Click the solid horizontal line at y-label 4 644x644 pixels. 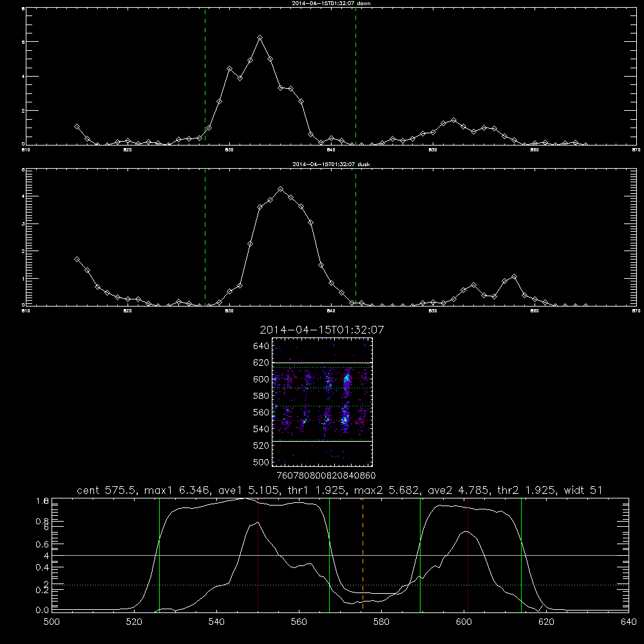pos(340,556)
